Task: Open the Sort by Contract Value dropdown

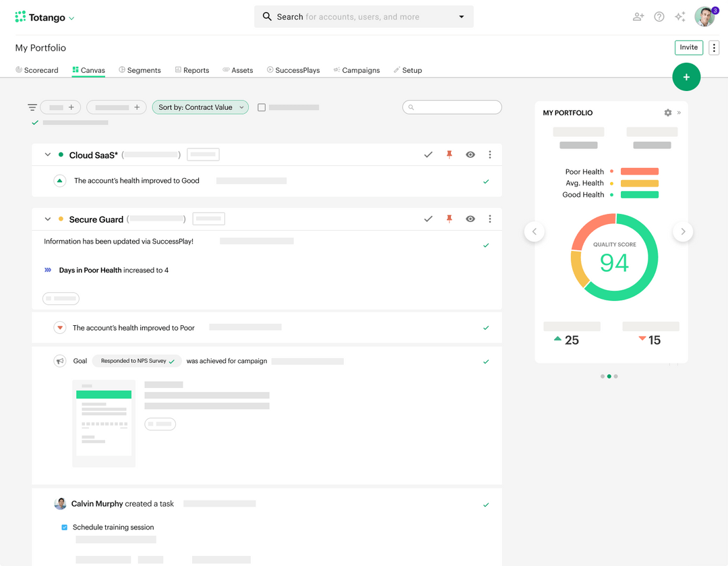Action: pyautogui.click(x=200, y=107)
